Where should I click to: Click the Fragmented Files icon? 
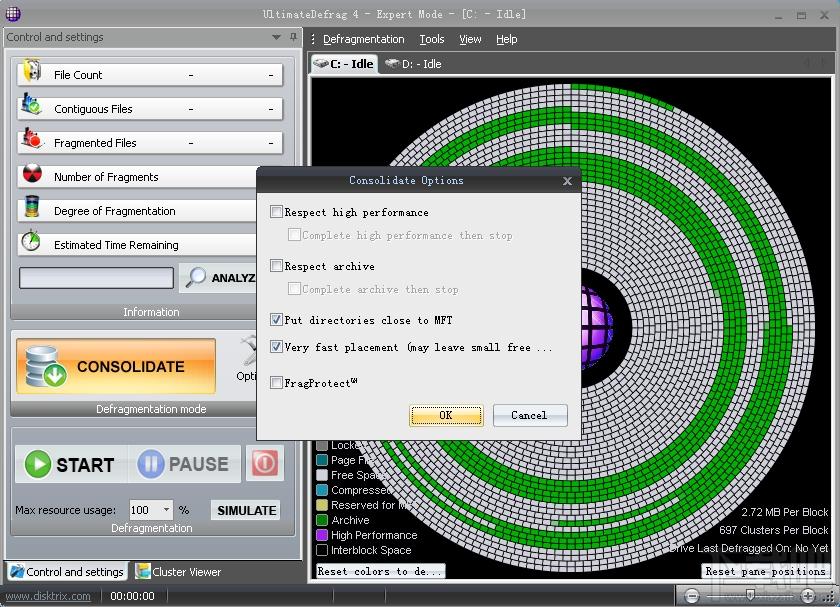pos(31,139)
